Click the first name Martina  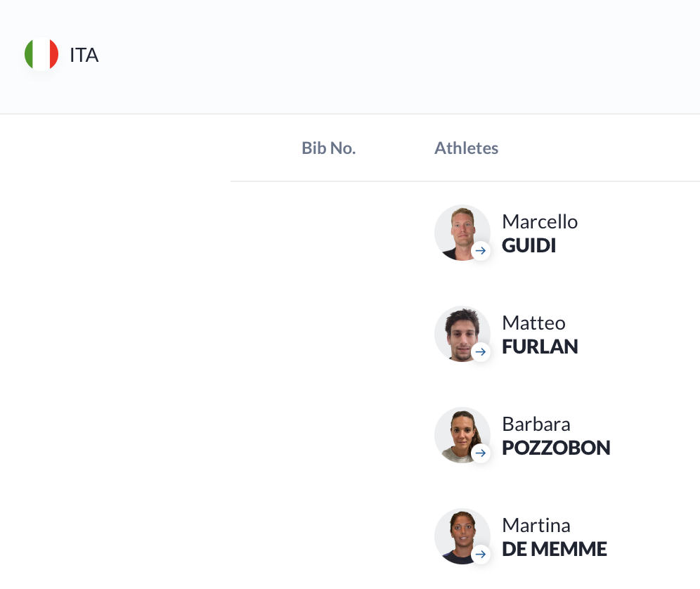click(536, 525)
